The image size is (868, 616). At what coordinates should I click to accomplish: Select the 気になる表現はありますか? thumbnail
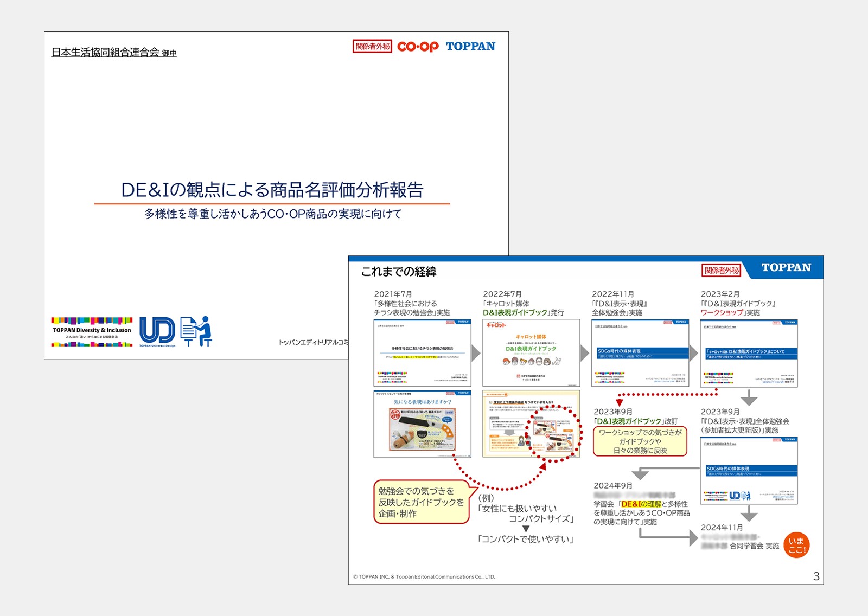423,424
